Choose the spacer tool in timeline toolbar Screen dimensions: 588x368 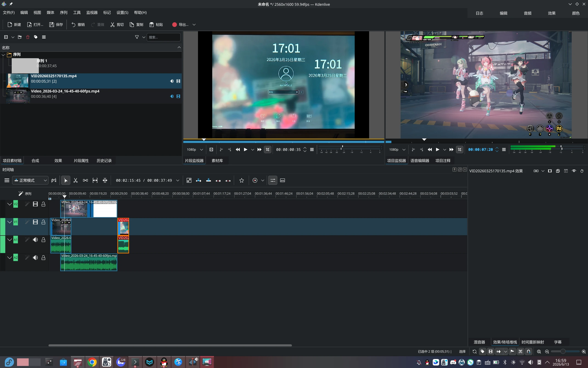[85, 180]
